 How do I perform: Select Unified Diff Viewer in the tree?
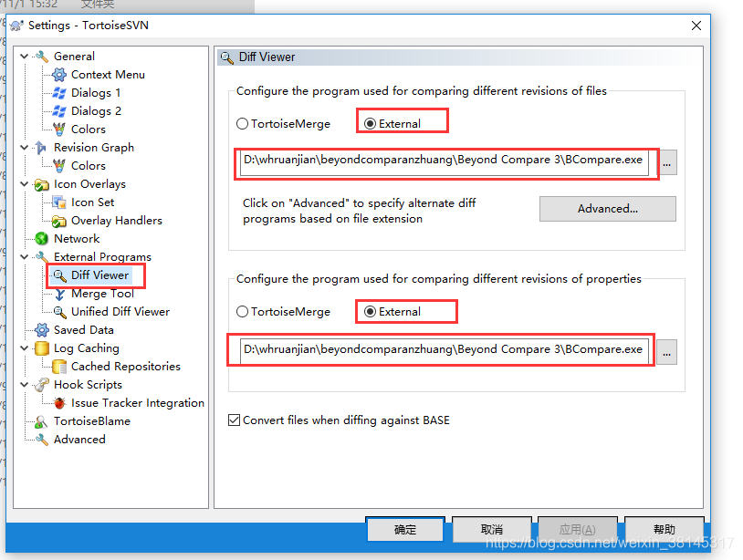pos(120,312)
